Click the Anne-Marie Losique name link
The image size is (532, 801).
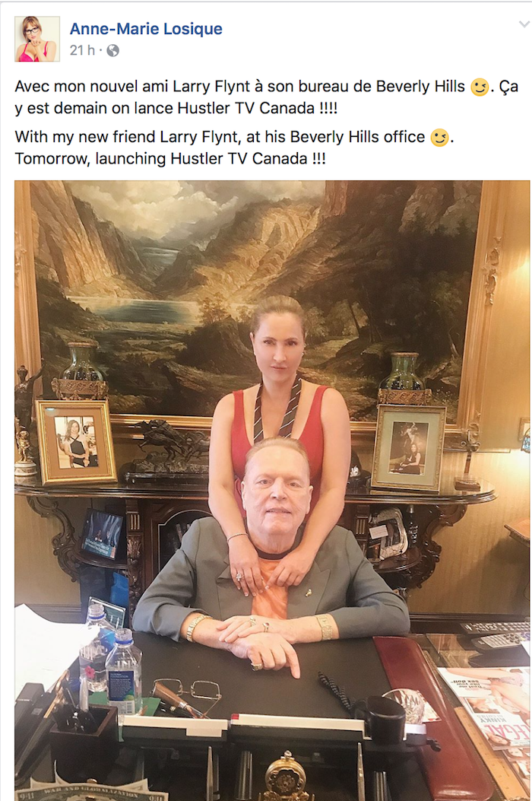146,29
